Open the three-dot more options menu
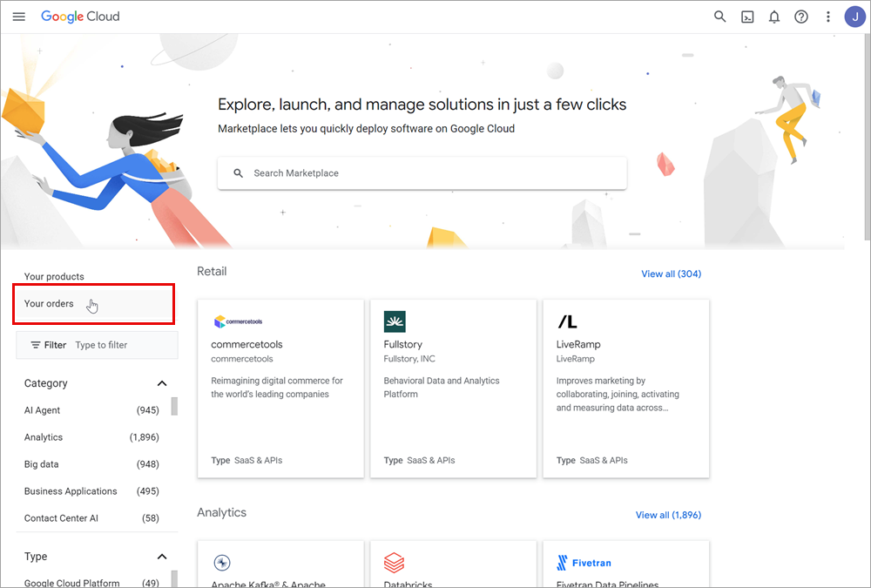This screenshot has height=588, width=871. click(x=827, y=17)
